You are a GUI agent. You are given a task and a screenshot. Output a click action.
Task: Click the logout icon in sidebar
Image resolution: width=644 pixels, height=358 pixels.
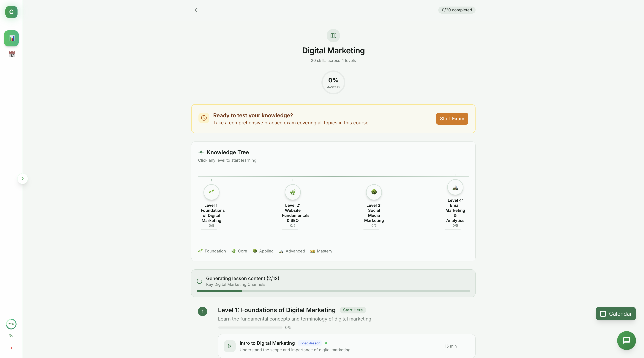point(10,348)
